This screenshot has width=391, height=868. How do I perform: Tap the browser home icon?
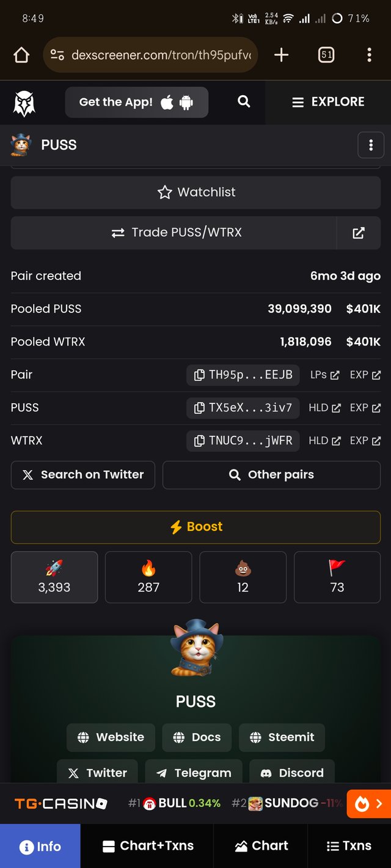tap(21, 56)
